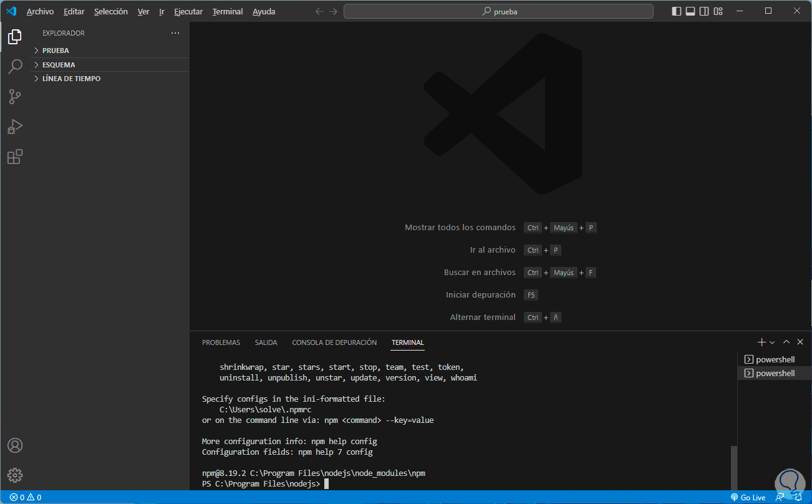Open the Extensions view
Viewport: 812px width, 504px height.
(15, 157)
